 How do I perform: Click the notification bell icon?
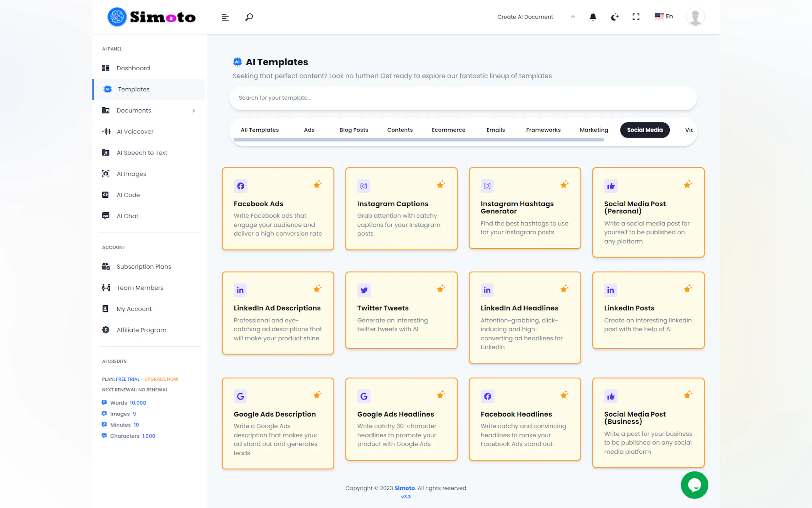tap(593, 17)
